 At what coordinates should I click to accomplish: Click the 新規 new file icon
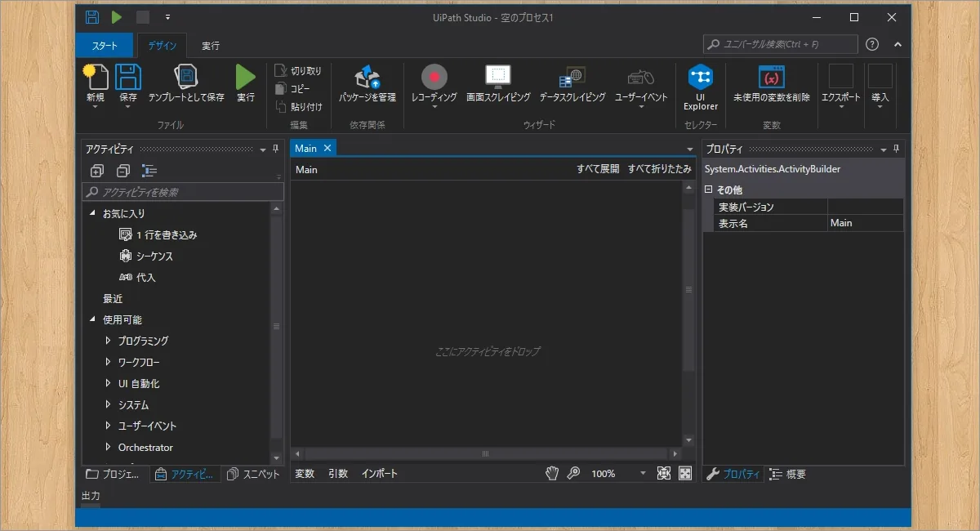click(96, 77)
